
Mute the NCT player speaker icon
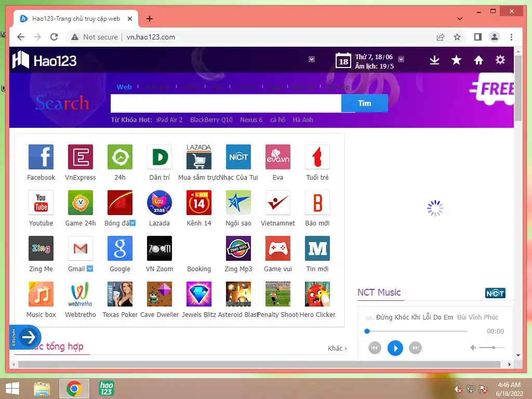point(473,348)
